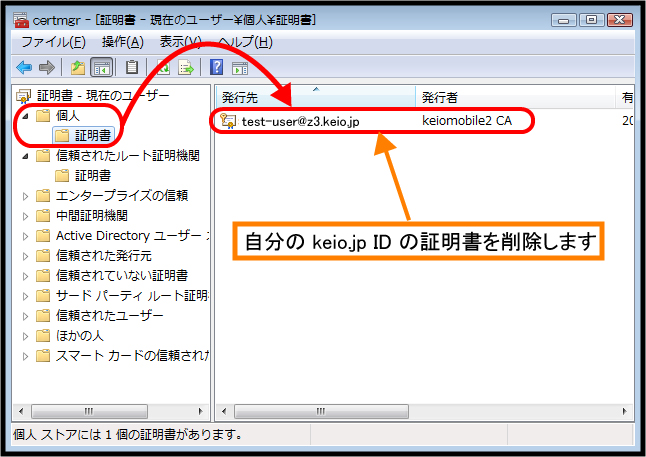646x457 pixels.
Task: Click the Back arrow toolbar icon
Action: click(24, 67)
